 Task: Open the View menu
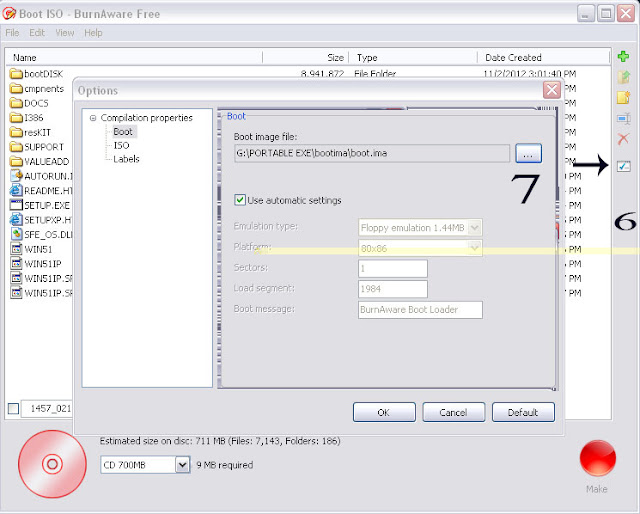tap(65, 33)
